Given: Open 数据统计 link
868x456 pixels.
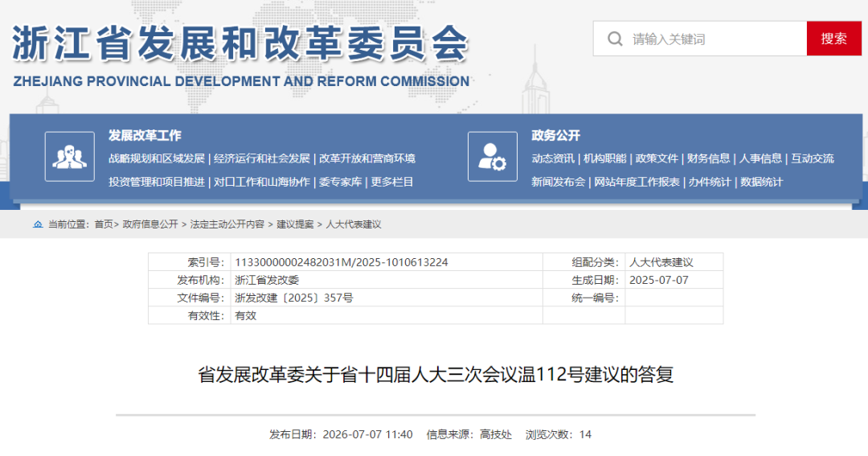Looking at the screenshot, I should pos(762,182).
